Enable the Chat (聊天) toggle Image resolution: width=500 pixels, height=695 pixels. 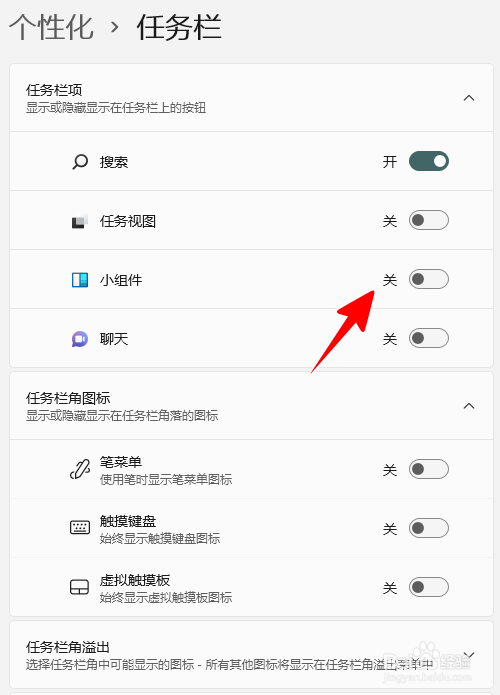pos(429,338)
